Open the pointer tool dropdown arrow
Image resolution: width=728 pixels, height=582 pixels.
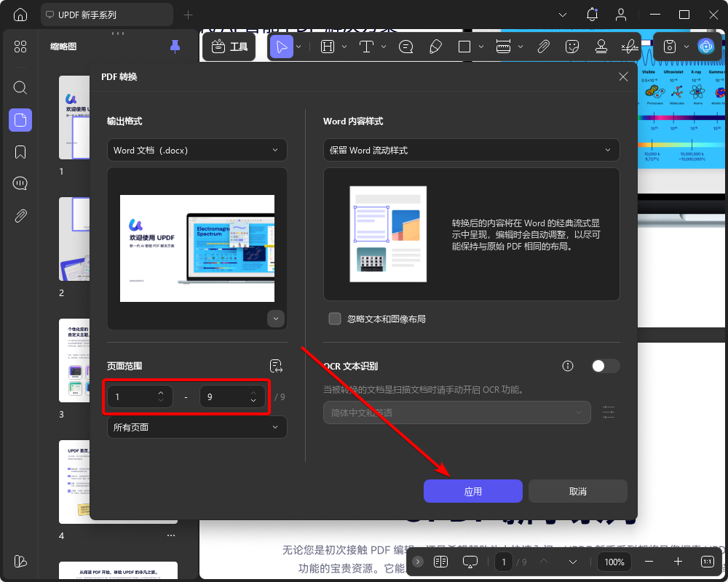pos(298,47)
